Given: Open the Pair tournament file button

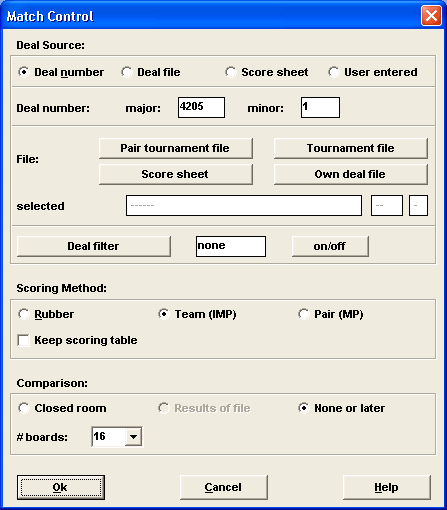Looking at the screenshot, I should pyautogui.click(x=176, y=148).
